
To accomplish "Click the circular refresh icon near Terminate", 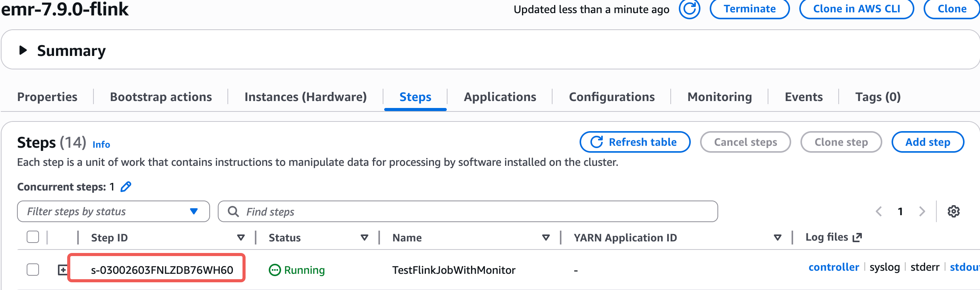I will (x=689, y=9).
